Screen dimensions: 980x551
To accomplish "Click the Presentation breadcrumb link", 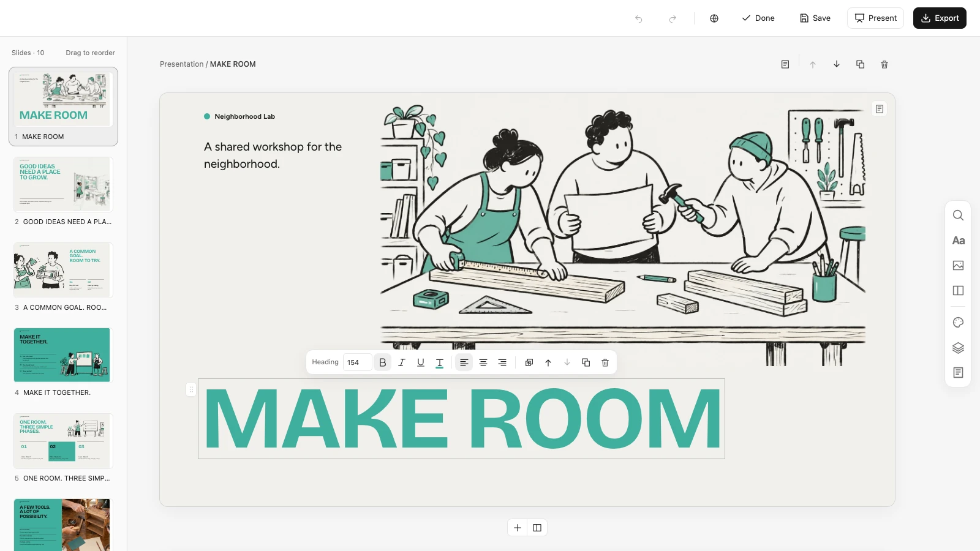I will click(x=181, y=64).
